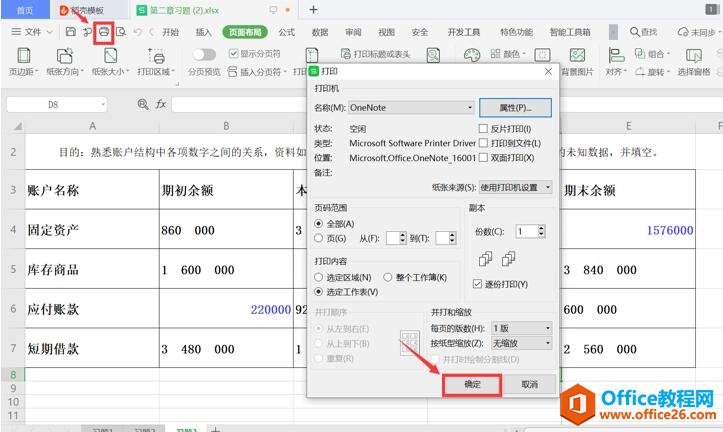The height and width of the screenshot is (432, 723).
Task: Click the fx insert function icon
Action: (160, 104)
